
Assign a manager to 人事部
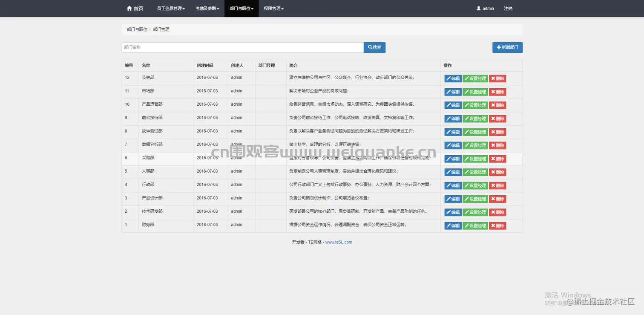pyautogui.click(x=475, y=172)
